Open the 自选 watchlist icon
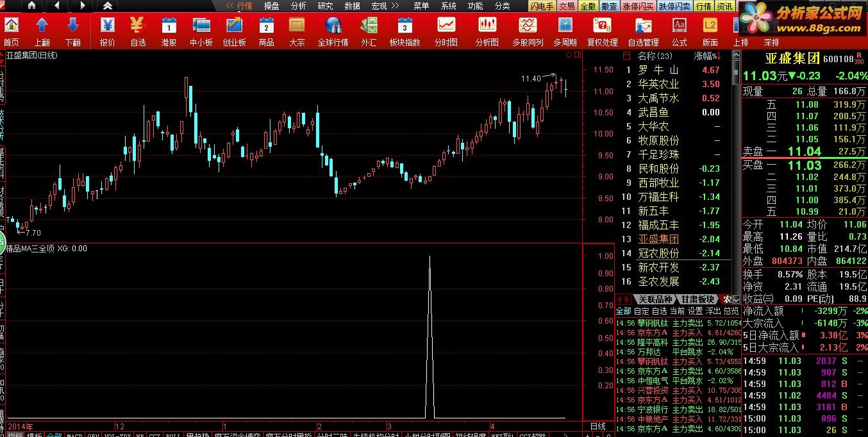The height and width of the screenshot is (437, 868). [x=138, y=32]
